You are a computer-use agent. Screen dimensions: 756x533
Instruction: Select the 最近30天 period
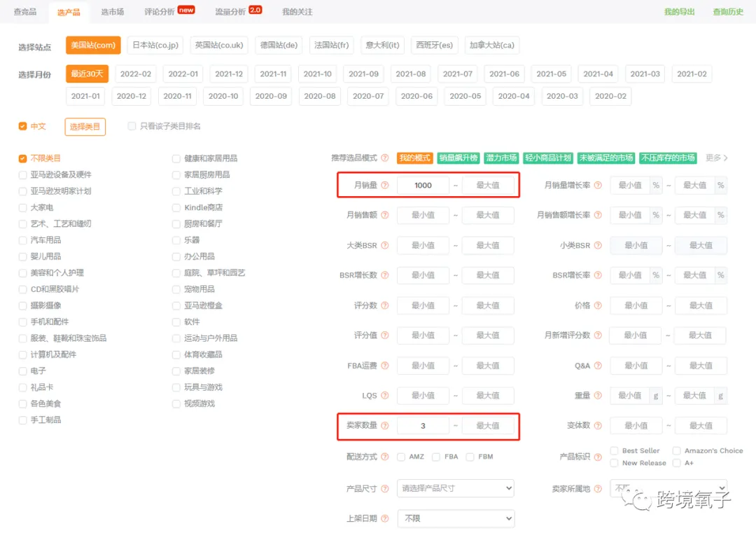coord(87,74)
